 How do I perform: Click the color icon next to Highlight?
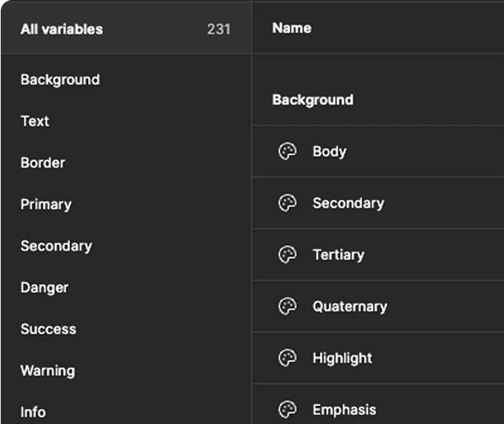pos(287,358)
